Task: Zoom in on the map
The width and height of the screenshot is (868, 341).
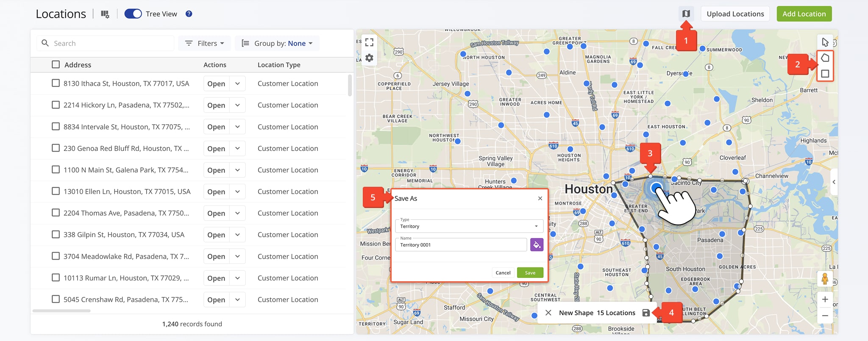Action: 825,299
